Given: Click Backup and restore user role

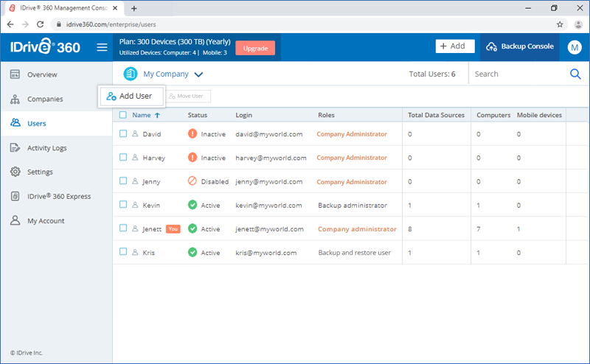Looking at the screenshot, I should click(355, 253).
